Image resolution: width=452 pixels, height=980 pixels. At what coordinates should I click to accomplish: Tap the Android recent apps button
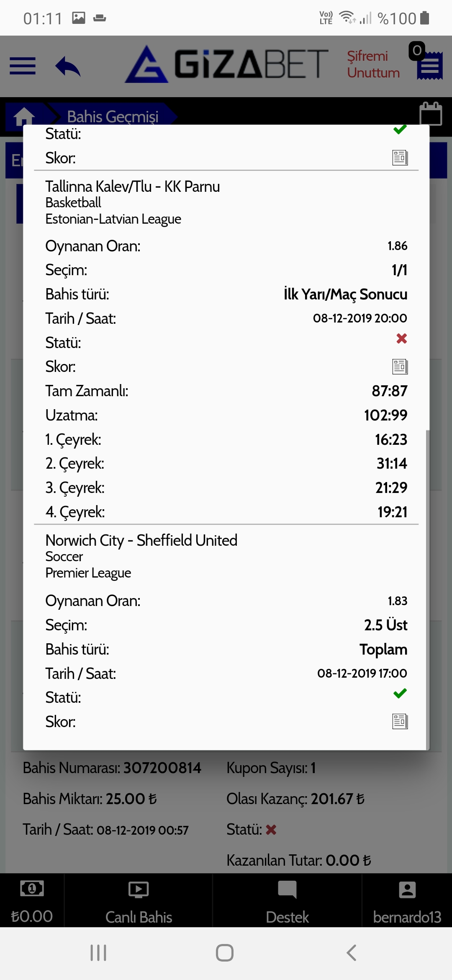[x=98, y=953]
